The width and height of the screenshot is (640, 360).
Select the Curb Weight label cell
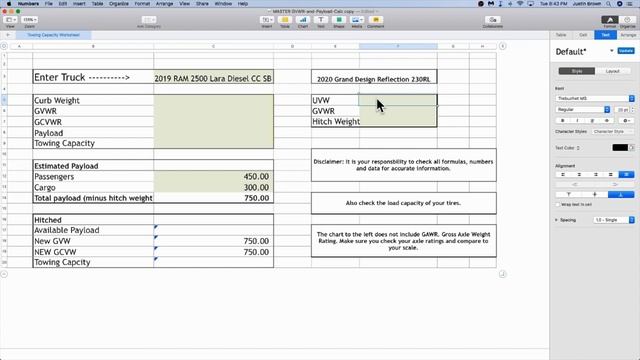[93, 100]
